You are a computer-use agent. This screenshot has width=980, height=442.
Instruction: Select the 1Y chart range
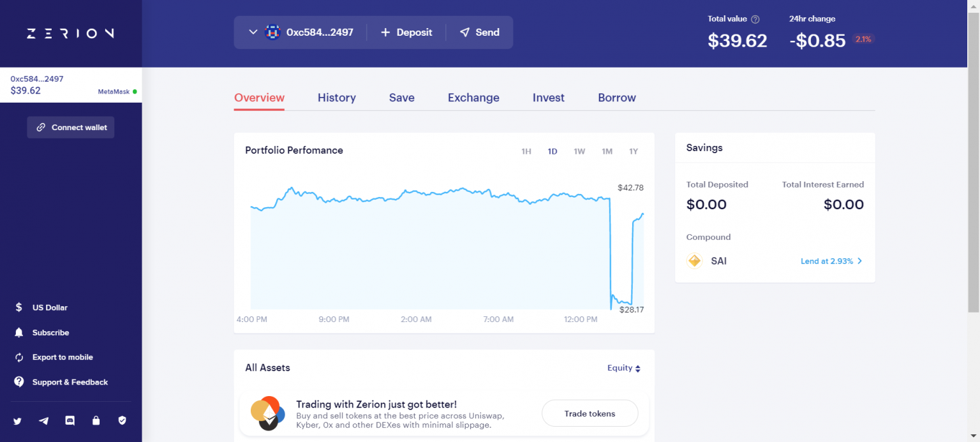pos(634,151)
